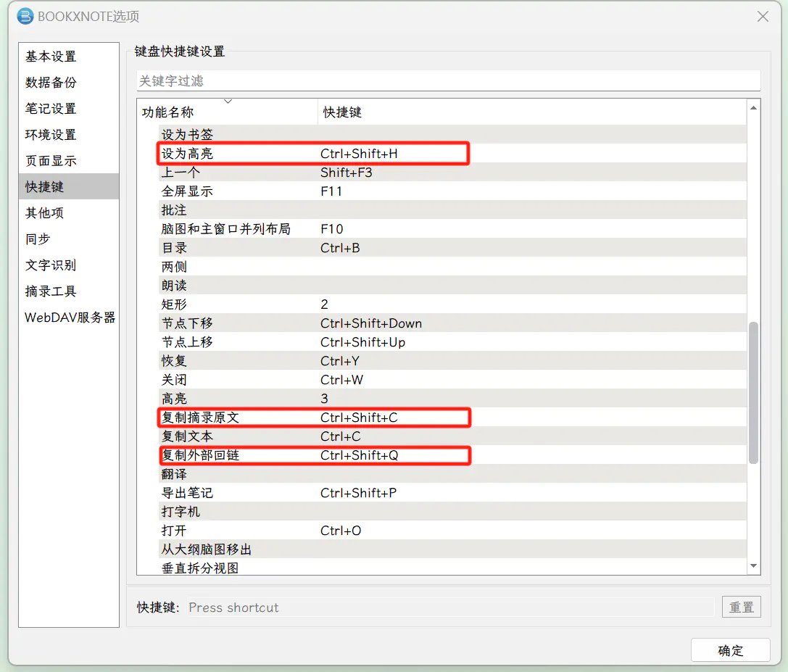Image resolution: width=788 pixels, height=672 pixels.
Task: Select 页面显示 in sidebar
Action: click(x=68, y=161)
